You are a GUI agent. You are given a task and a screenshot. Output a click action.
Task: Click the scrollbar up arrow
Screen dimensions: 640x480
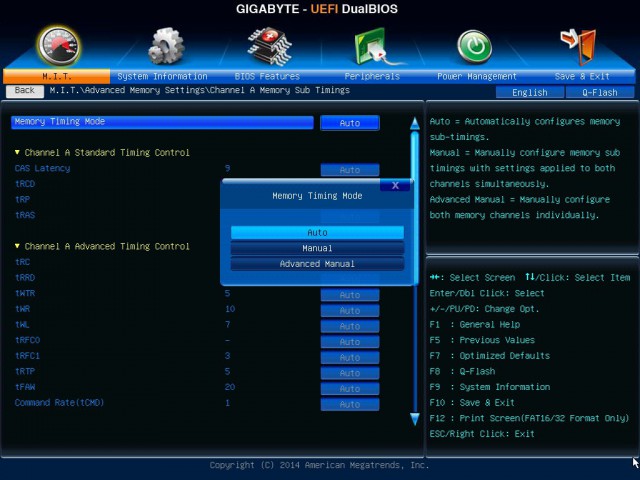415,123
